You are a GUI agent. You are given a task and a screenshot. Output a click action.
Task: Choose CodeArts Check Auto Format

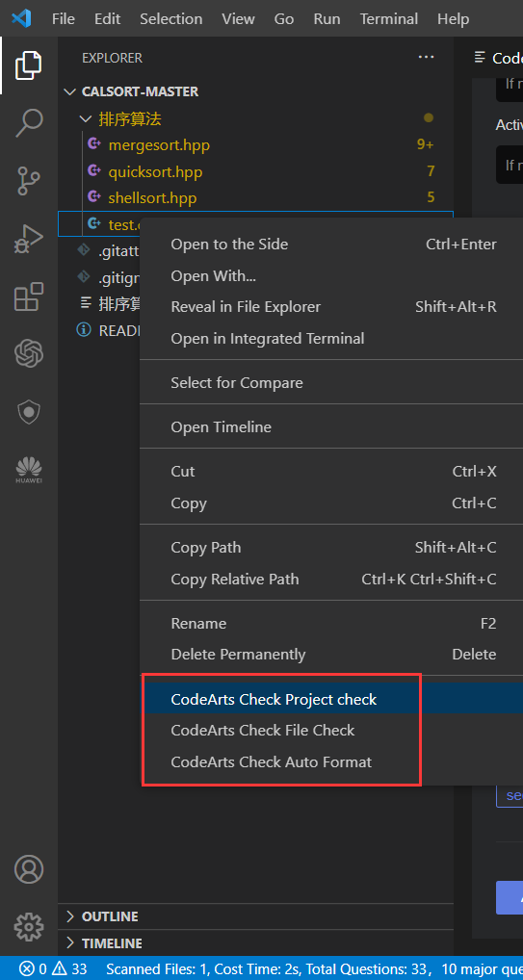coord(271,761)
